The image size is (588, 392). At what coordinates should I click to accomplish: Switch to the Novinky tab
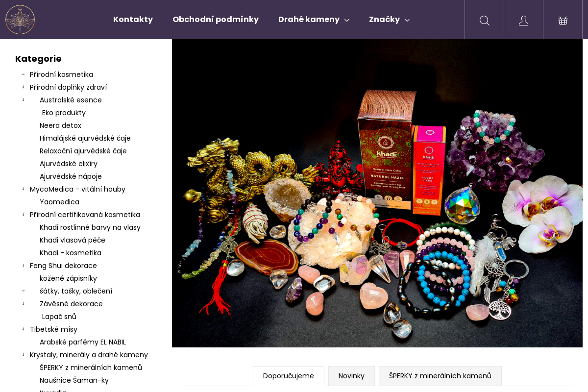pyautogui.click(x=351, y=376)
